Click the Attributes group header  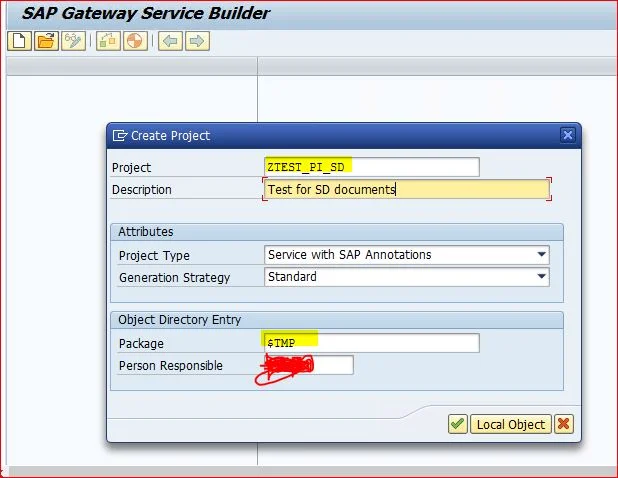[x=337, y=232]
